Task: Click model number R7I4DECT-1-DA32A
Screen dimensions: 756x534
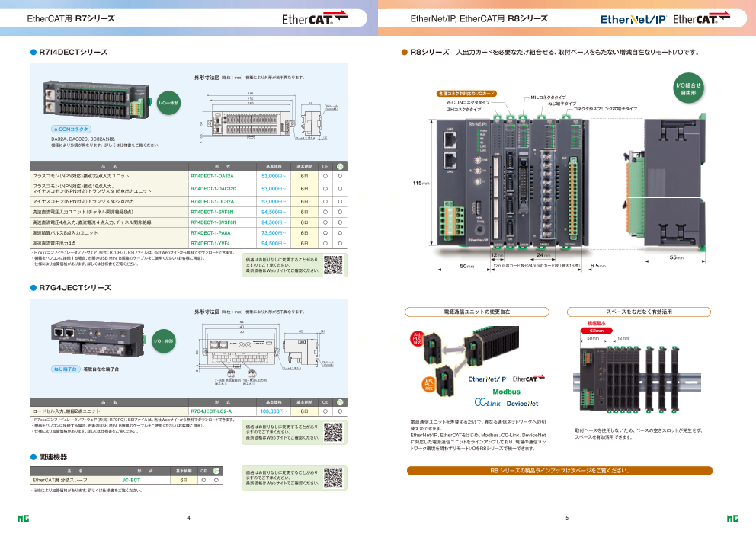Action: point(212,176)
